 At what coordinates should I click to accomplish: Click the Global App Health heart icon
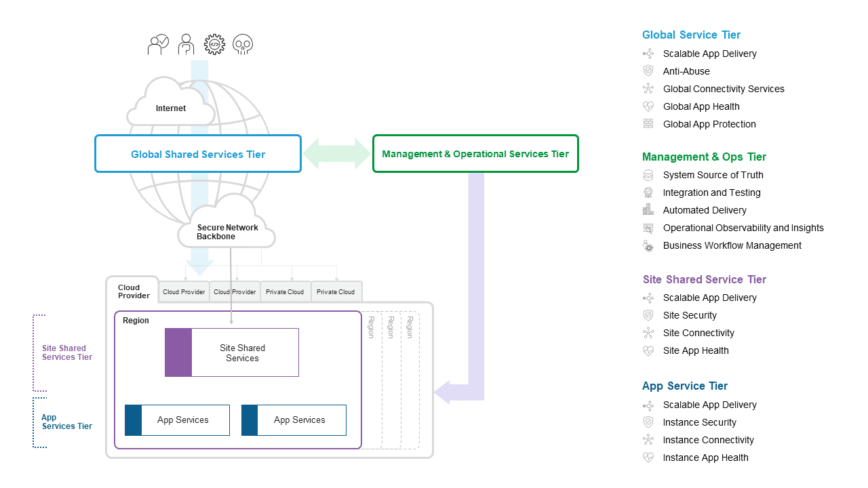(x=648, y=106)
